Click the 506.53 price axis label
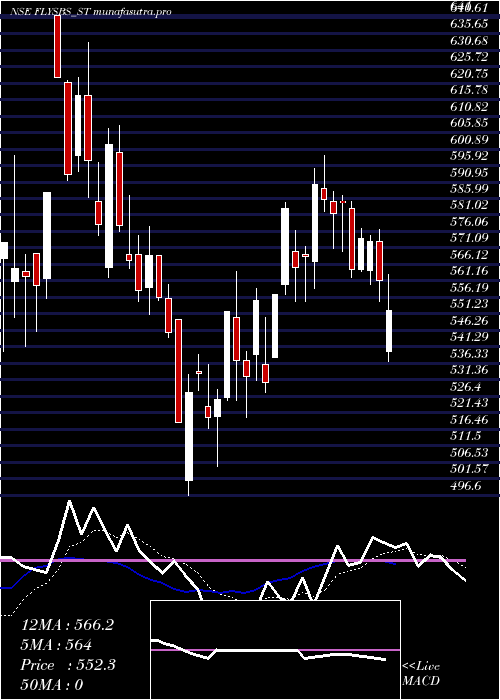 pyautogui.click(x=470, y=453)
